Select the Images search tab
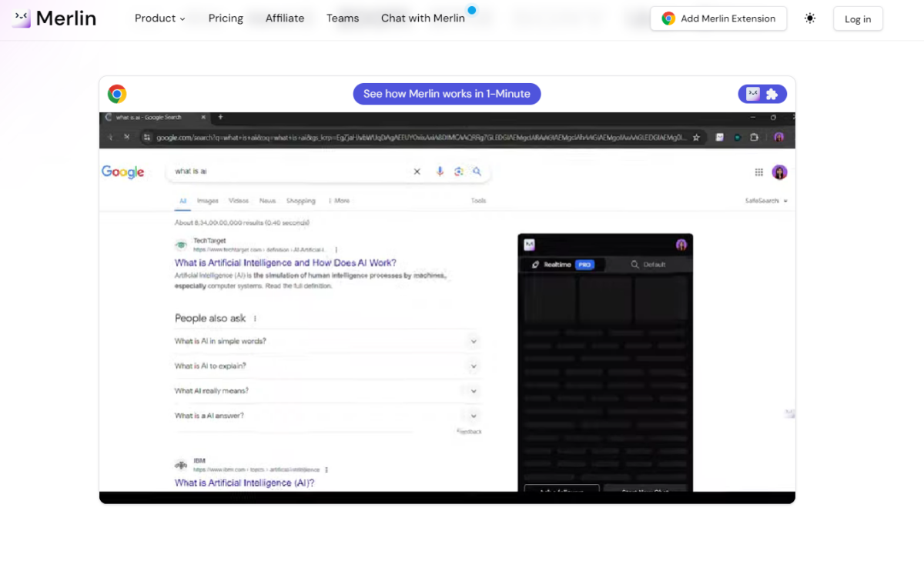 pyautogui.click(x=208, y=201)
